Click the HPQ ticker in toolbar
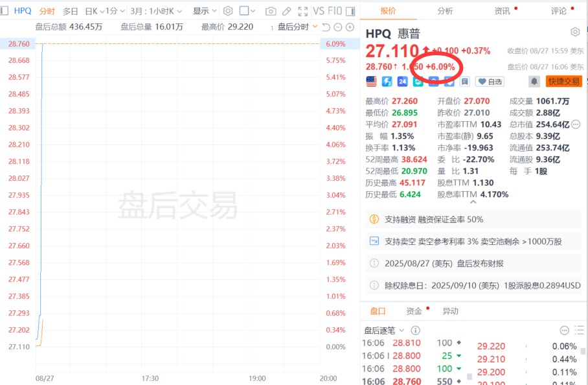588x385 pixels. (23, 11)
